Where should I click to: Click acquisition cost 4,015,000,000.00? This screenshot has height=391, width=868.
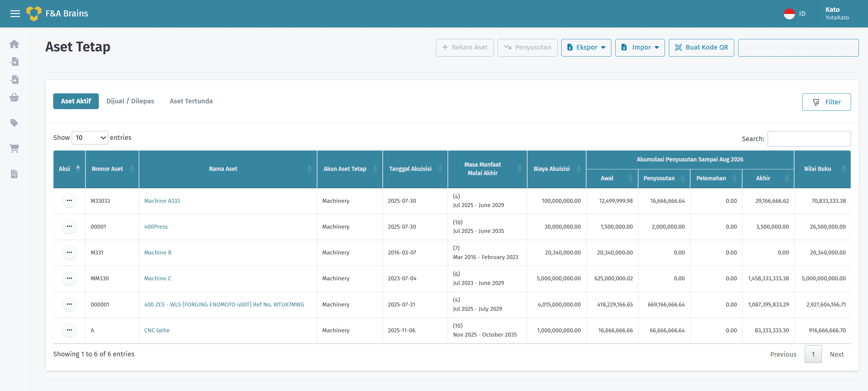click(x=559, y=304)
